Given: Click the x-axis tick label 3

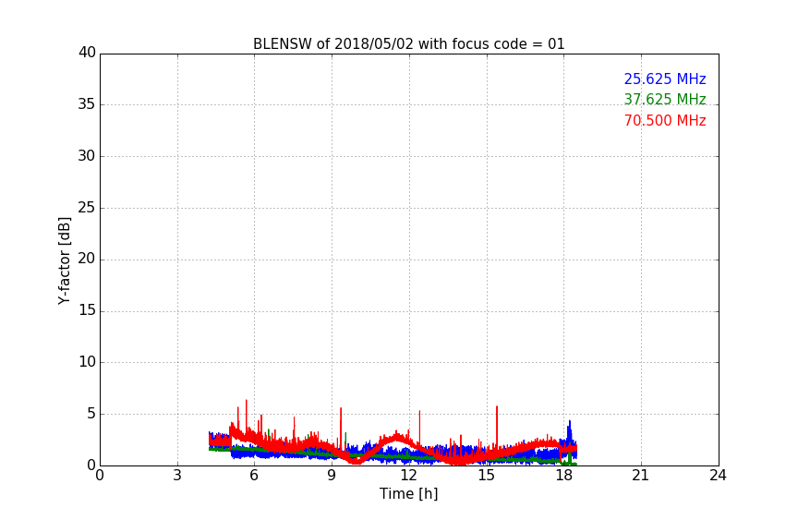Looking at the screenshot, I should tap(177, 476).
